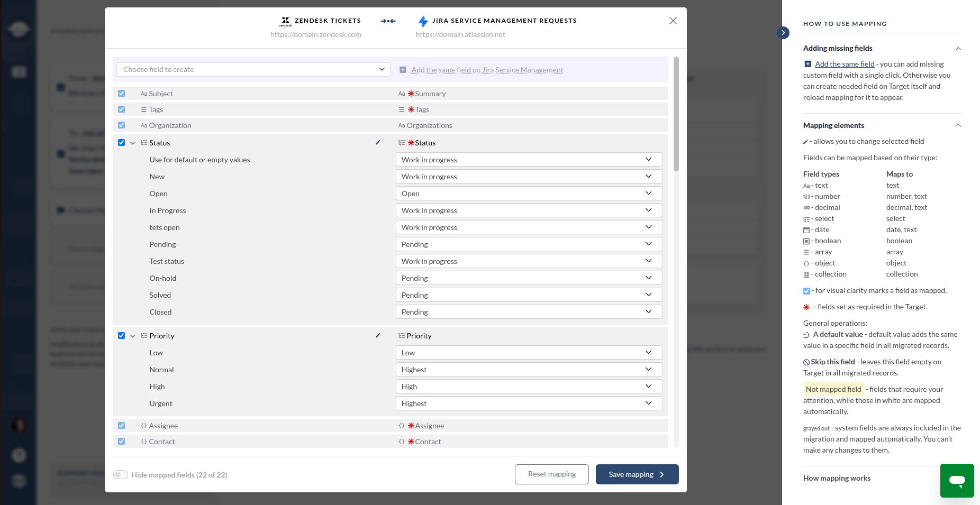Collapse the right help panel via circular arrow
The image size is (980, 505).
point(783,33)
